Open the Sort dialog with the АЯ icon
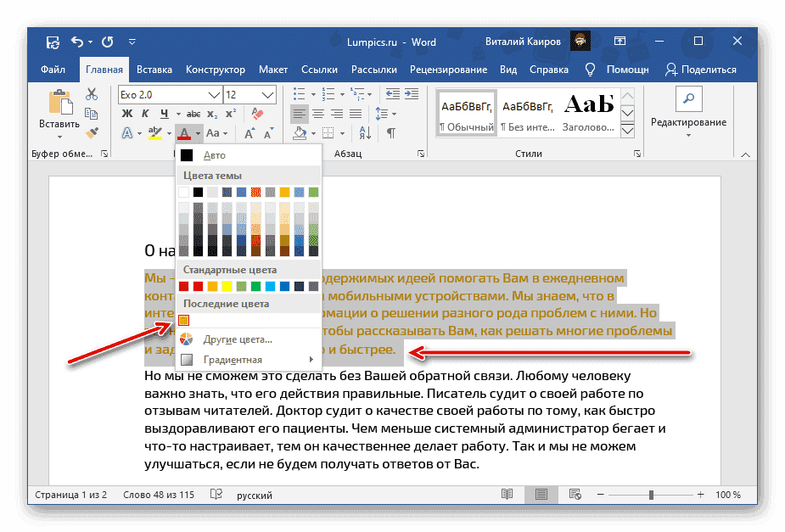This screenshot has width=785, height=532. point(365,132)
